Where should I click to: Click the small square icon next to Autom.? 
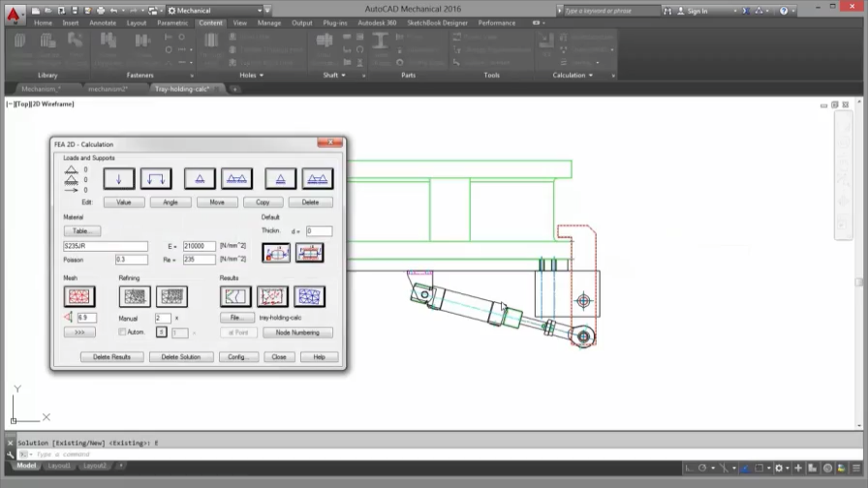(161, 332)
